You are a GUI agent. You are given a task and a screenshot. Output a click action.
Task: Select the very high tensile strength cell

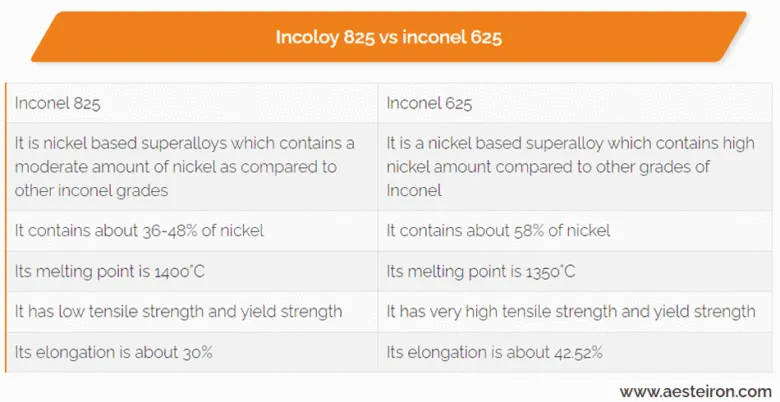pyautogui.click(x=570, y=312)
